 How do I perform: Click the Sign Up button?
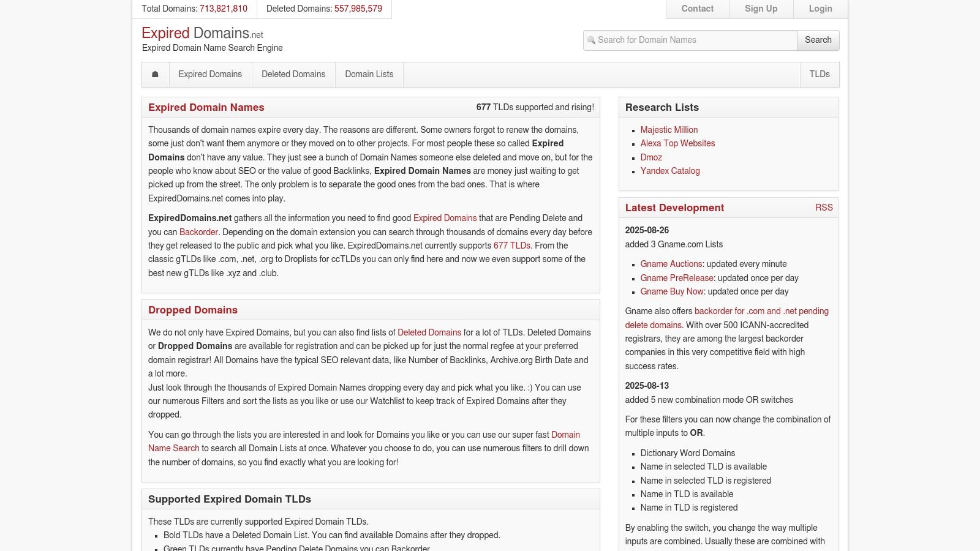coord(761,9)
